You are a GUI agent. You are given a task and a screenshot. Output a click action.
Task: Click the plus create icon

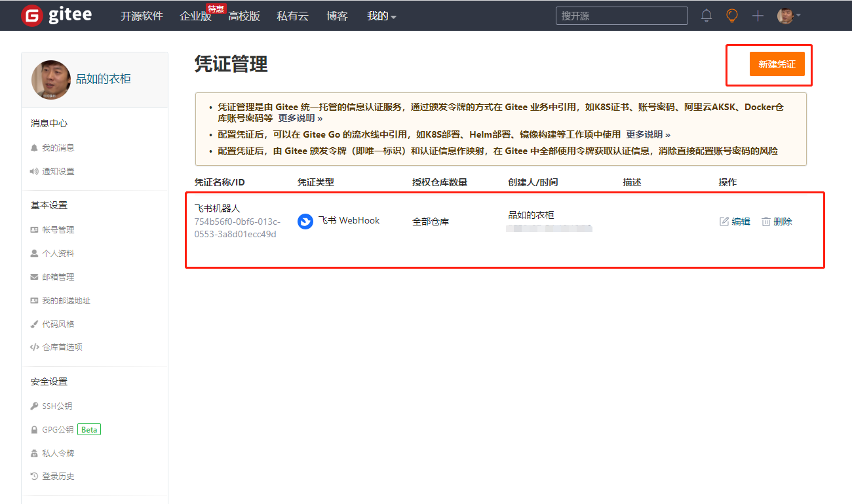[x=758, y=16]
